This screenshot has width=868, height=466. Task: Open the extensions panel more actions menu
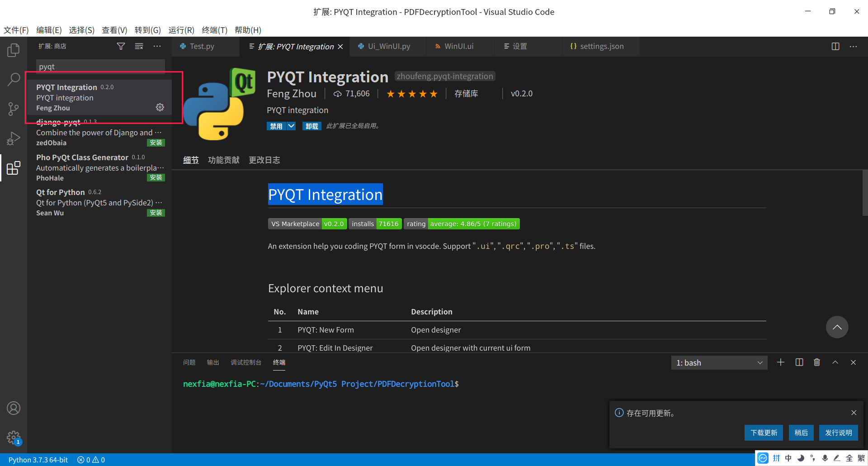[x=157, y=46]
